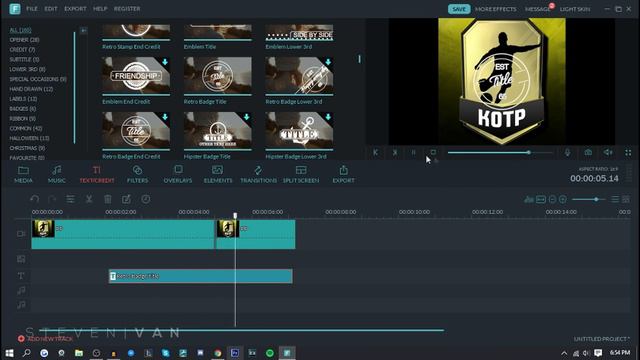Click the Windows Start button

9,353
